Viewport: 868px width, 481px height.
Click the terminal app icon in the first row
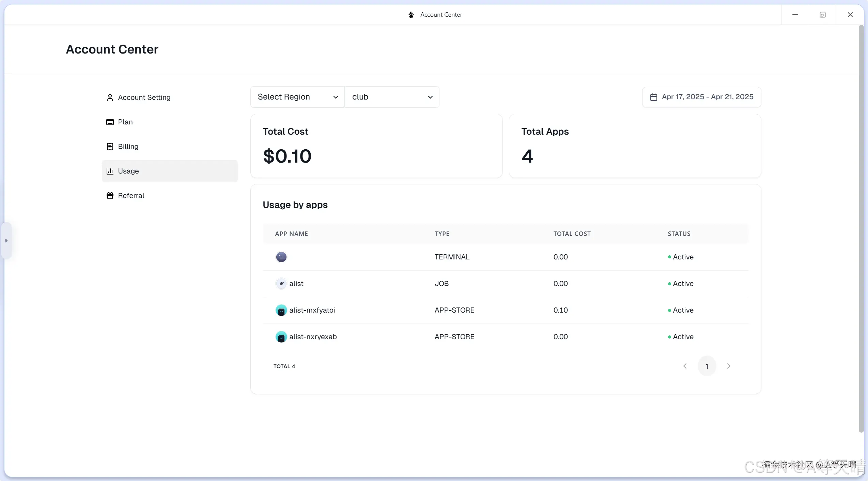[x=281, y=257]
